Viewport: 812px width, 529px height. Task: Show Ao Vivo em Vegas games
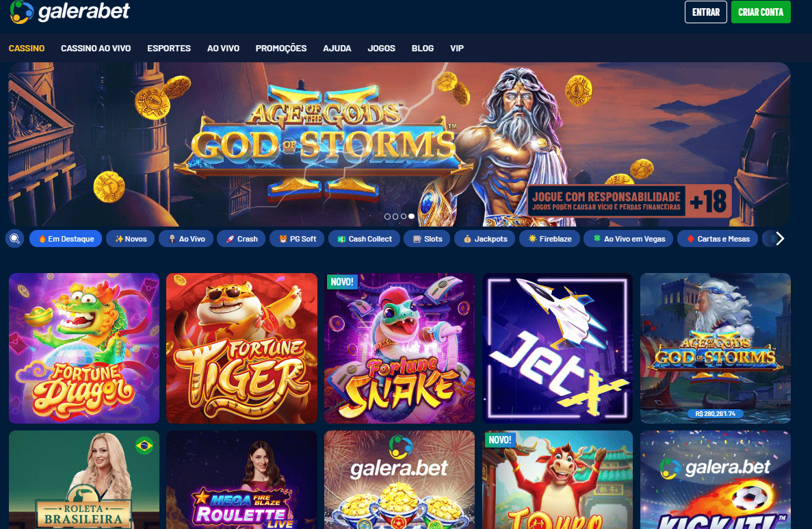point(628,239)
